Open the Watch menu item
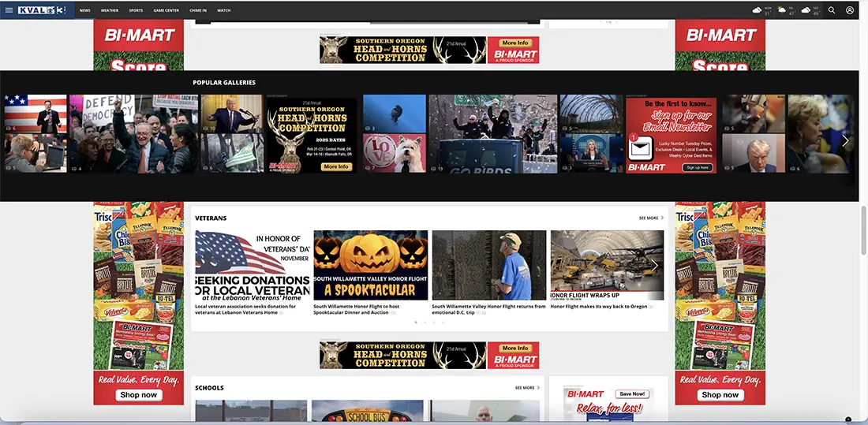868x425 pixels. [223, 10]
